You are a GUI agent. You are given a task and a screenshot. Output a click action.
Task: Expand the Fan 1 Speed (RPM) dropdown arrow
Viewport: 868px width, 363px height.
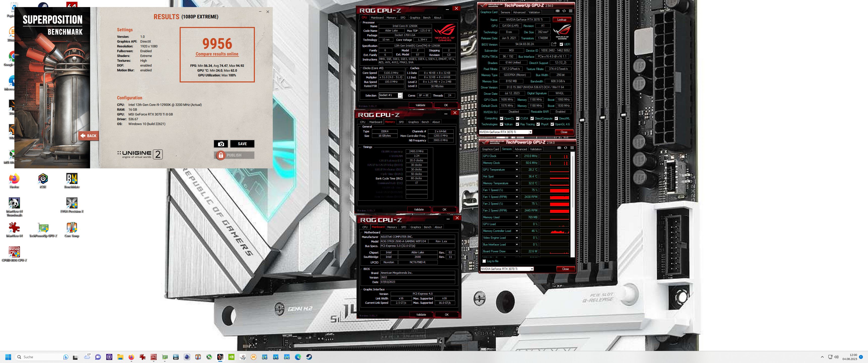pos(517,197)
